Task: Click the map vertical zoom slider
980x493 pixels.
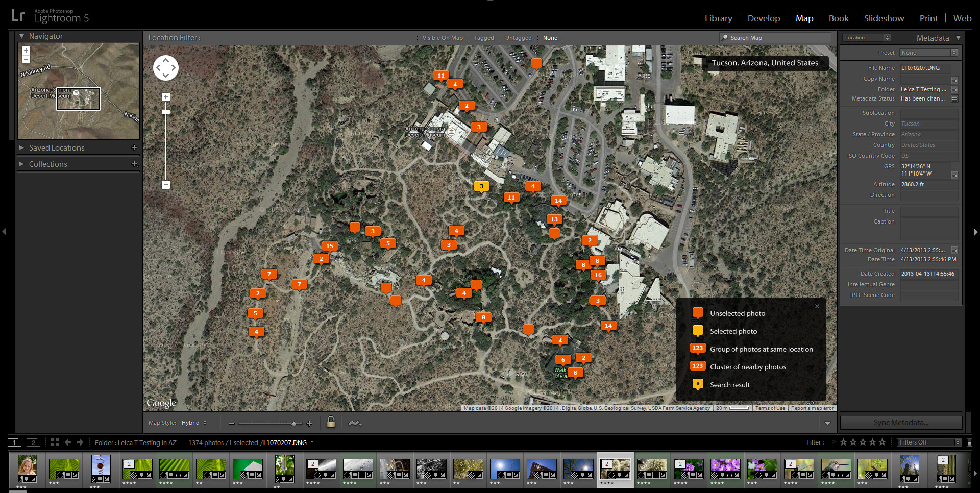Action: click(166, 141)
